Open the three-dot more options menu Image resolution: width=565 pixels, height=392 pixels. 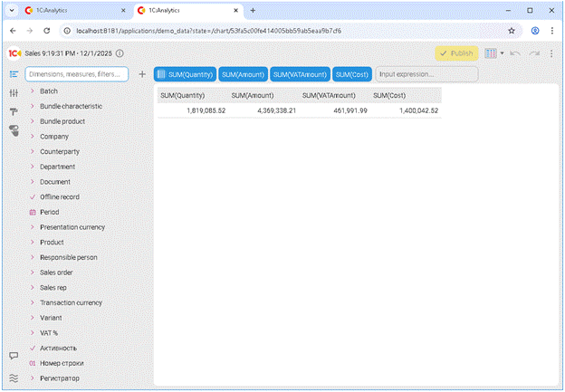point(551,53)
